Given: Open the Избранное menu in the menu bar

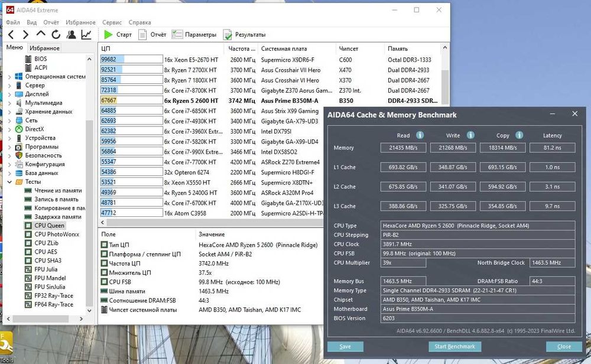Looking at the screenshot, I should point(80,22).
